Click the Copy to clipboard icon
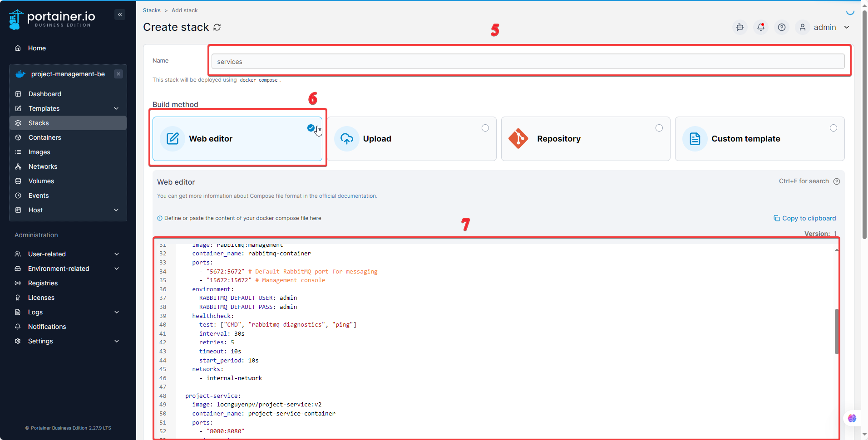This screenshot has height=440, width=868. (777, 218)
